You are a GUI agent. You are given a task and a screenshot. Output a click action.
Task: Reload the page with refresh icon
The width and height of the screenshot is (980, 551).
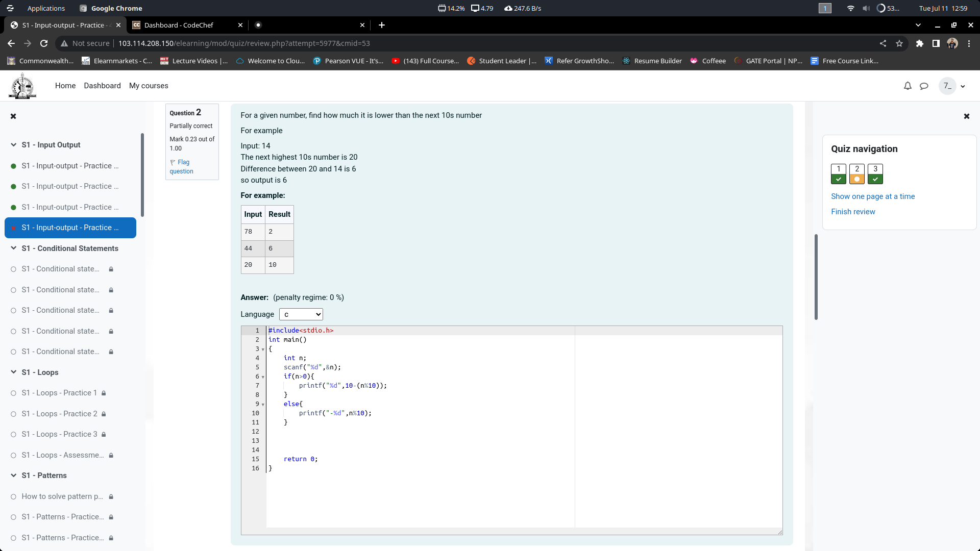(44, 43)
